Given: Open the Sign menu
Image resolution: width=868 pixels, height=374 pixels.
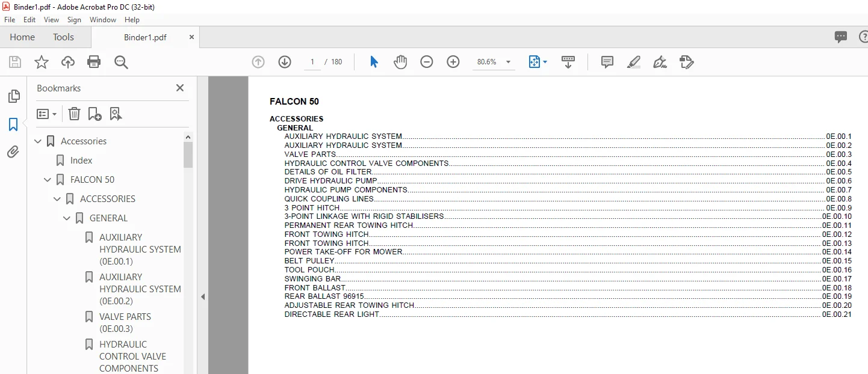Looking at the screenshot, I should [x=74, y=20].
